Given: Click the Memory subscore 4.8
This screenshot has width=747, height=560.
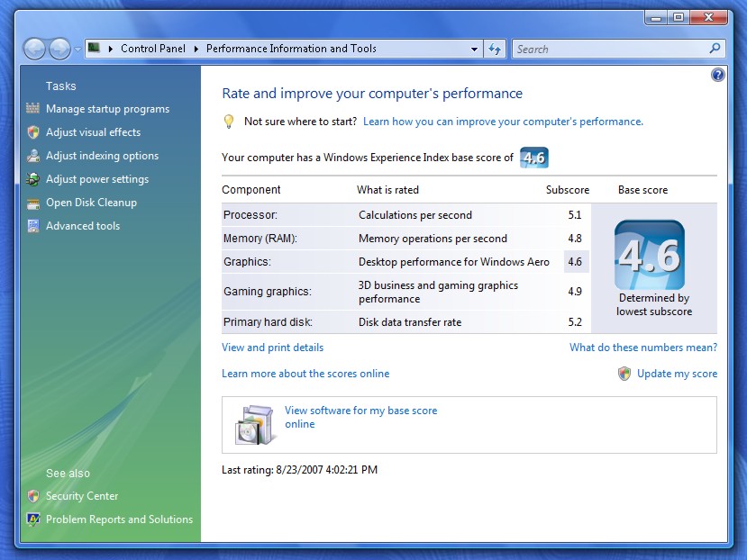Looking at the screenshot, I should [x=575, y=239].
